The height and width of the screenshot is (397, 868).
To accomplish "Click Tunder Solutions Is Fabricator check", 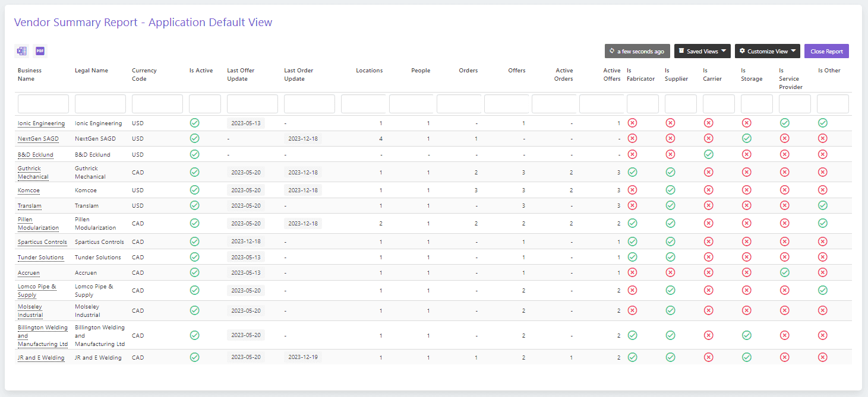I will point(632,257).
